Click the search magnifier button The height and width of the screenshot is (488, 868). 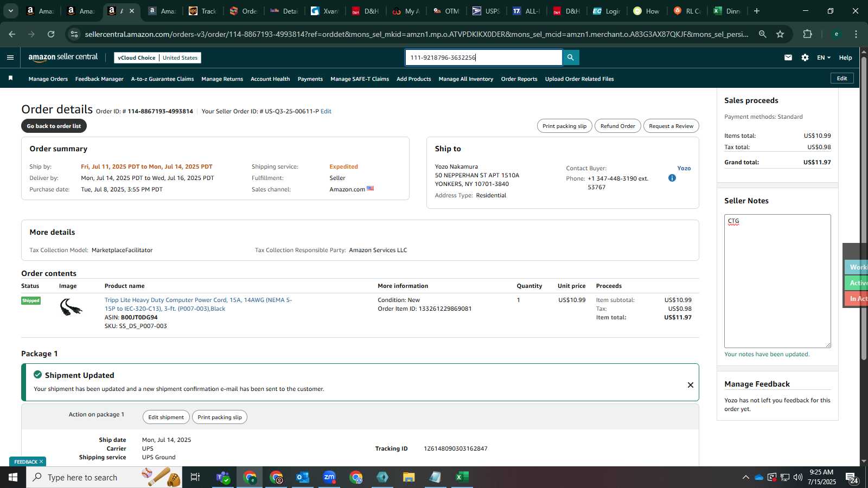coord(571,57)
